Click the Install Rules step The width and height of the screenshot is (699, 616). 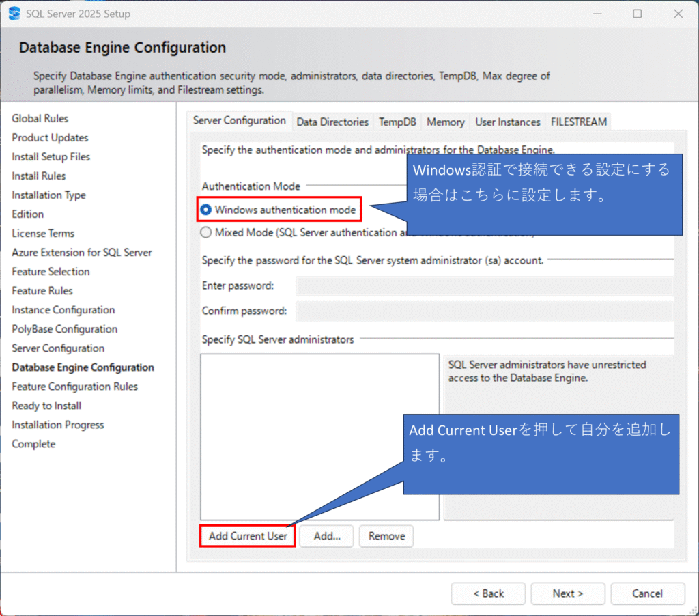click(39, 176)
